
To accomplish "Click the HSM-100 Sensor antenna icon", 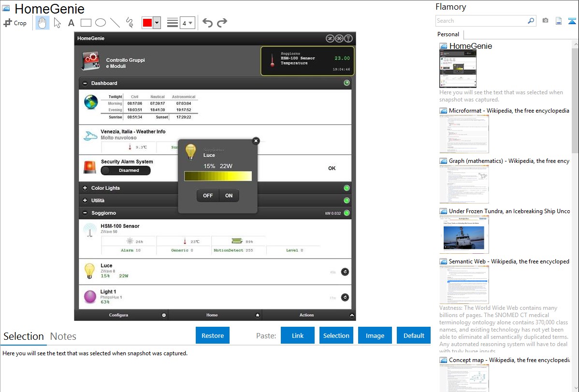I will tap(90, 230).
